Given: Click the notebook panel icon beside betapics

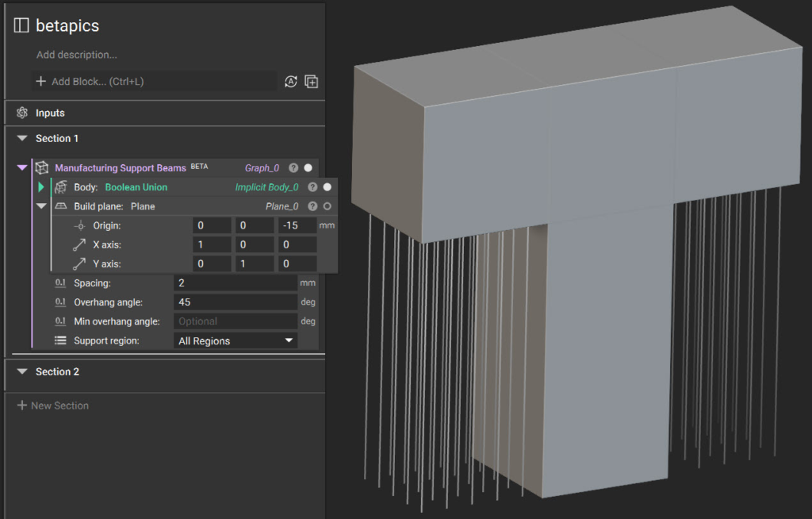Looking at the screenshot, I should (x=21, y=25).
